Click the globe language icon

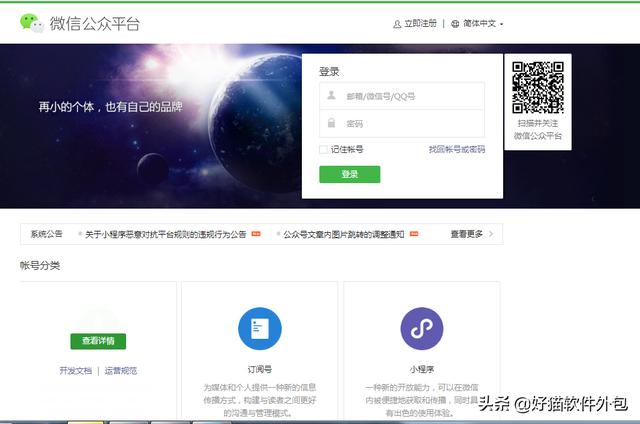point(455,24)
